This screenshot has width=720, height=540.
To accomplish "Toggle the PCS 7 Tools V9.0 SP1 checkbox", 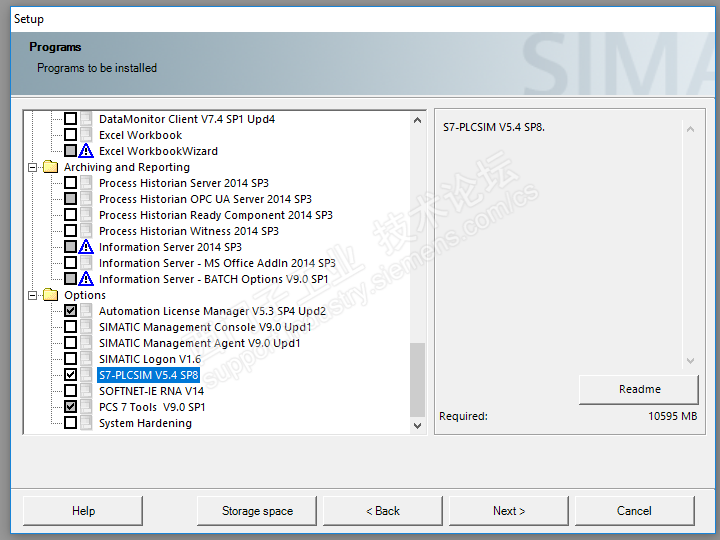I will [x=70, y=407].
